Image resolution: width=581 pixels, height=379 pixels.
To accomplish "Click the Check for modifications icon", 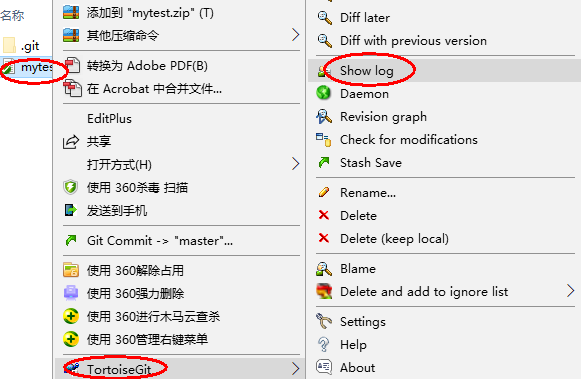I will pyautogui.click(x=323, y=140).
